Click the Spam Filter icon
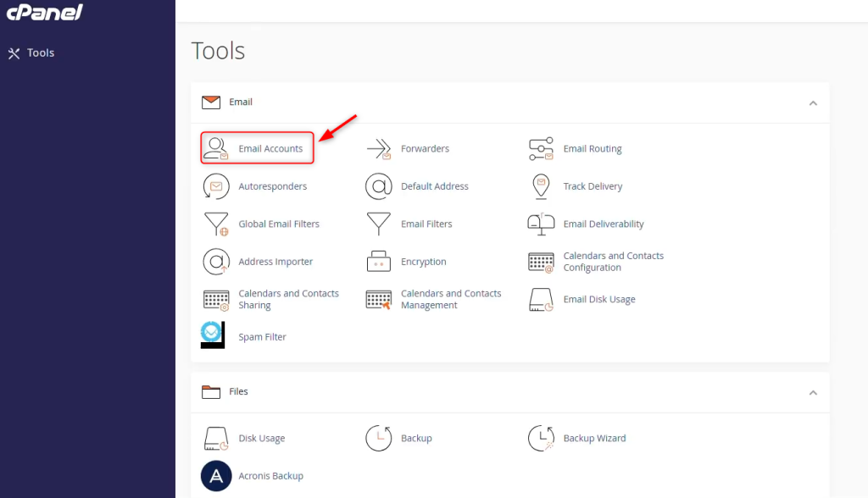The width and height of the screenshot is (868, 498). point(212,335)
